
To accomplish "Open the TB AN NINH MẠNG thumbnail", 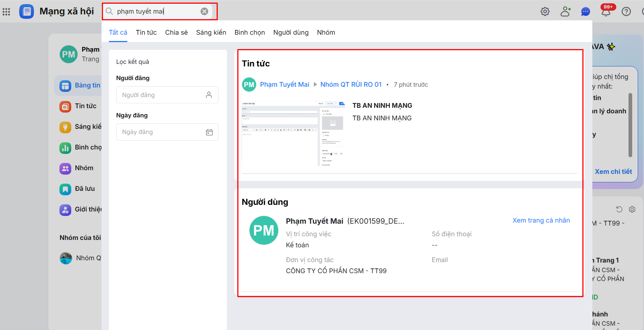I will point(293,133).
